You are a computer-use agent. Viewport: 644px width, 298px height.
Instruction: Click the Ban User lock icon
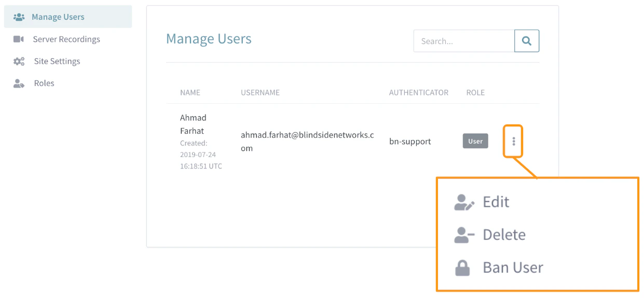(462, 268)
